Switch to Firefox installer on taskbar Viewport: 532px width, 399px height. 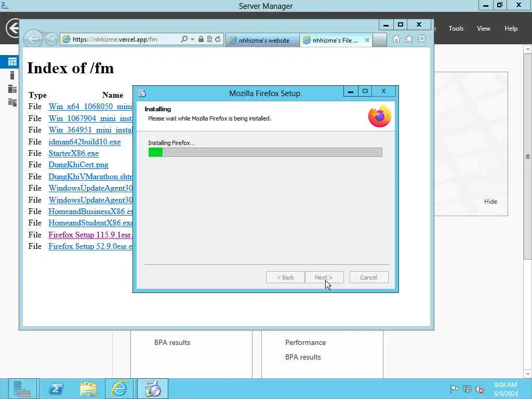(x=153, y=389)
